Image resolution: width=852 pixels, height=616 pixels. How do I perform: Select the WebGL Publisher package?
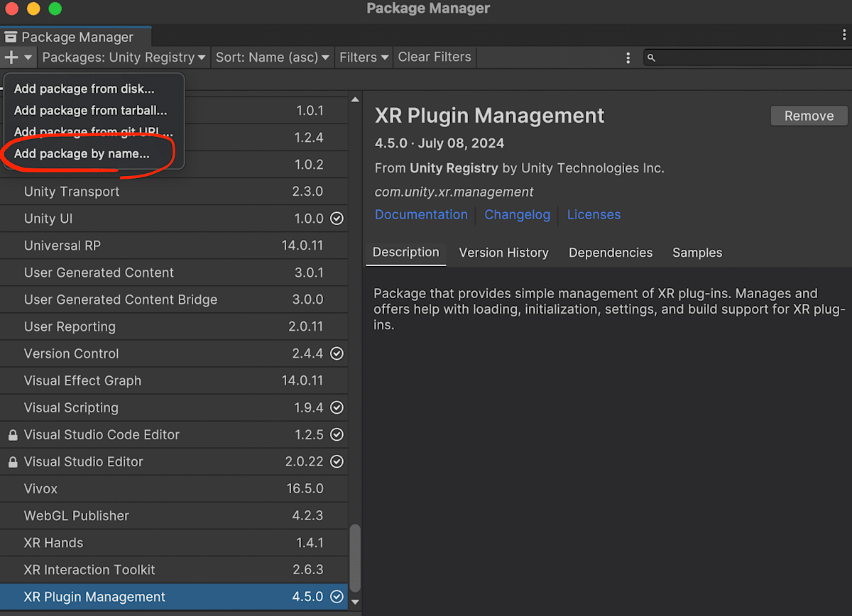point(174,515)
